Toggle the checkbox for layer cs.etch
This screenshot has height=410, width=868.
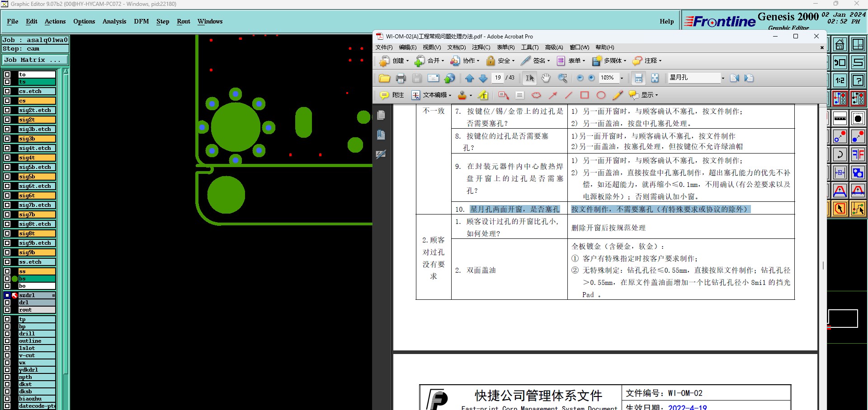click(x=7, y=91)
